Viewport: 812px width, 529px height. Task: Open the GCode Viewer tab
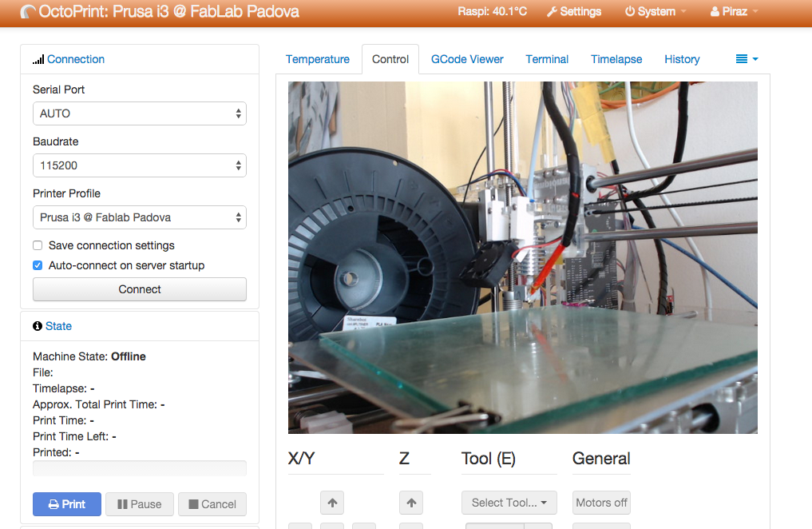tap(467, 59)
